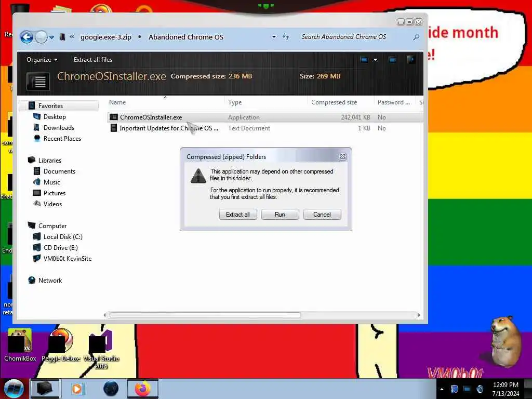The height and width of the screenshot is (399, 532).
Task: Go back with the Explorer back arrow
Action: click(26, 37)
